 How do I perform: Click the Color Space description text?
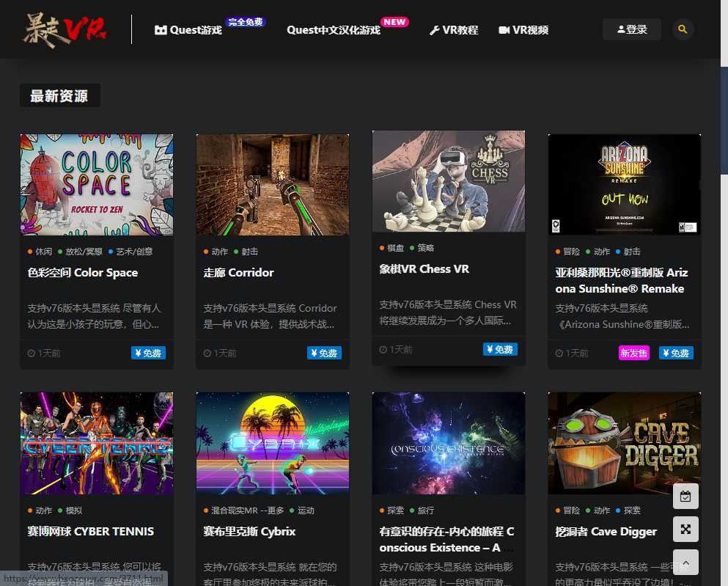click(95, 316)
